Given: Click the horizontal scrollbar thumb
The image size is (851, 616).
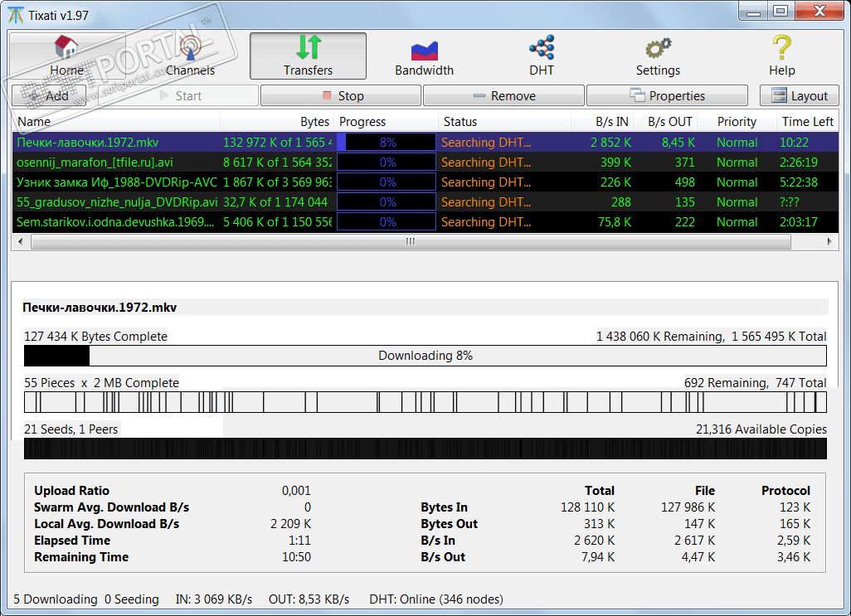Looking at the screenshot, I should (411, 242).
